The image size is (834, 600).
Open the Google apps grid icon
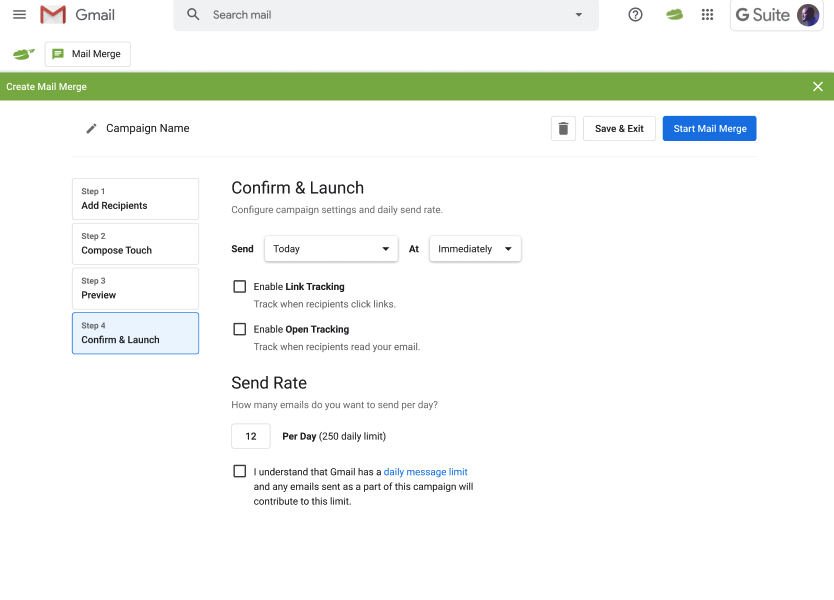pos(708,15)
